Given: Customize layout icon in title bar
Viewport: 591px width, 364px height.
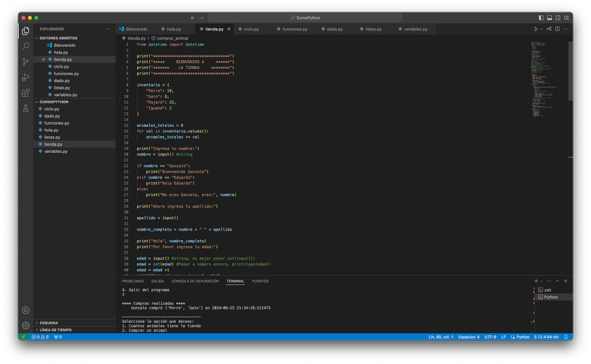Looking at the screenshot, I should point(566,18).
